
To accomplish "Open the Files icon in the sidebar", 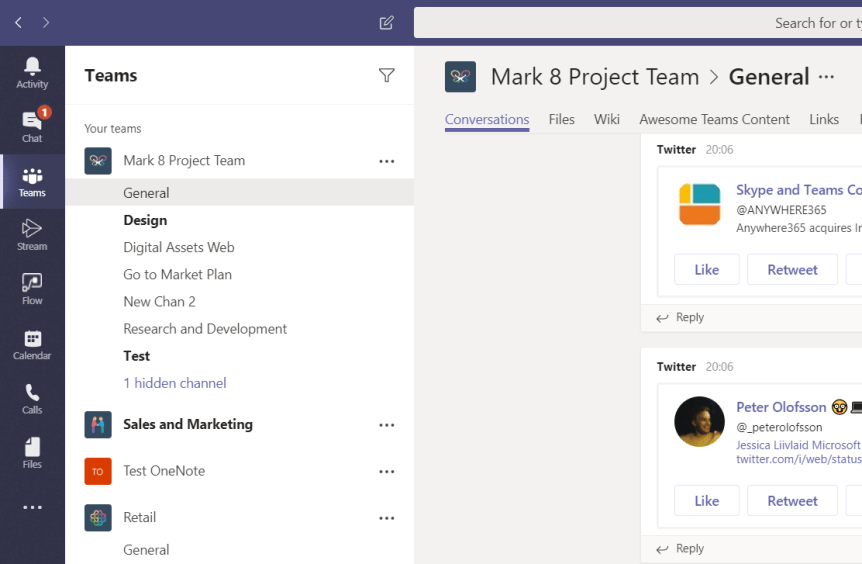I will 32,451.
